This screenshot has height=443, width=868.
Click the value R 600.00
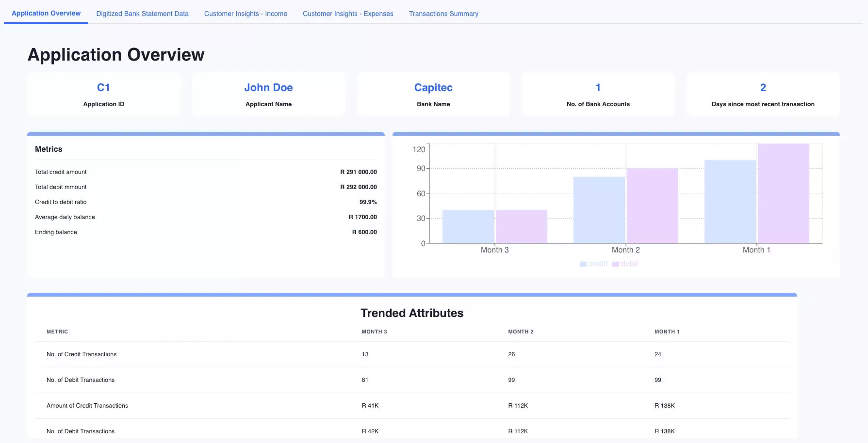pos(364,232)
